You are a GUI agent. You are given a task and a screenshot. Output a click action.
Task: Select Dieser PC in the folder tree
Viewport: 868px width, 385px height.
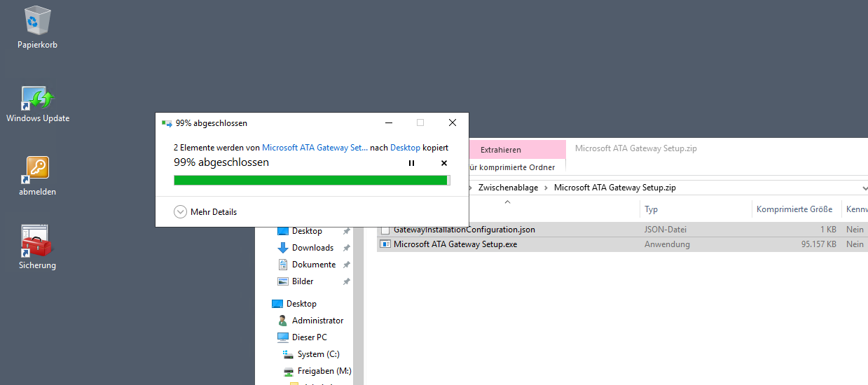click(x=308, y=337)
